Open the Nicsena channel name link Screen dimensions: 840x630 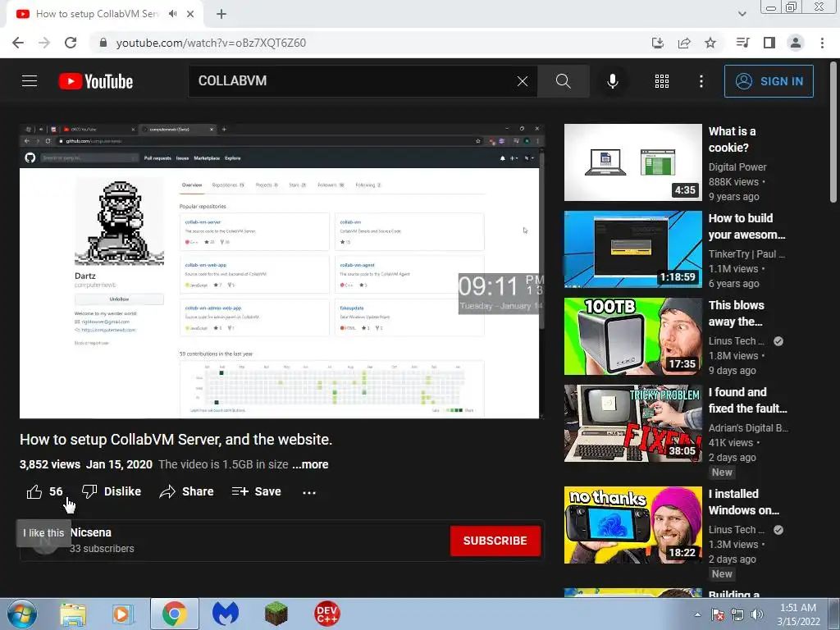click(90, 532)
